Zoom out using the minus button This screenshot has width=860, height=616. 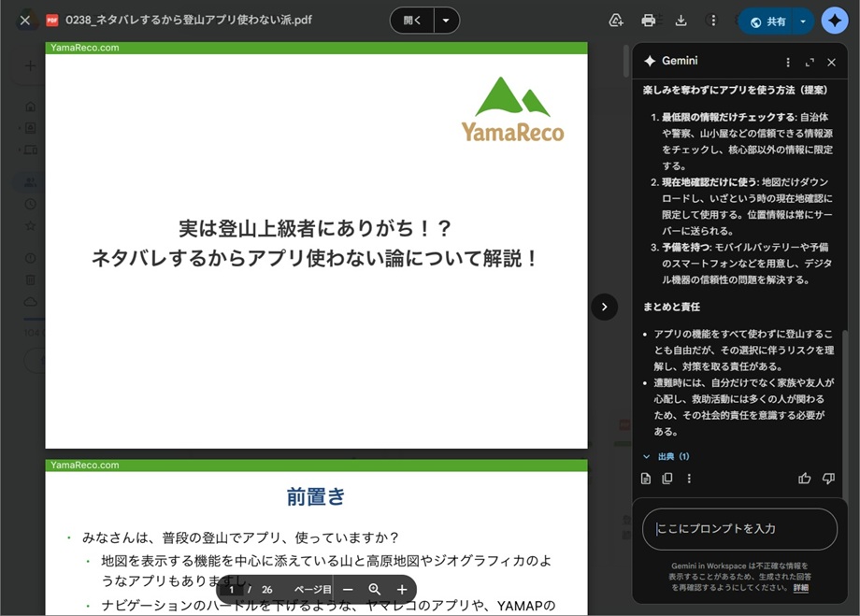coord(348,590)
